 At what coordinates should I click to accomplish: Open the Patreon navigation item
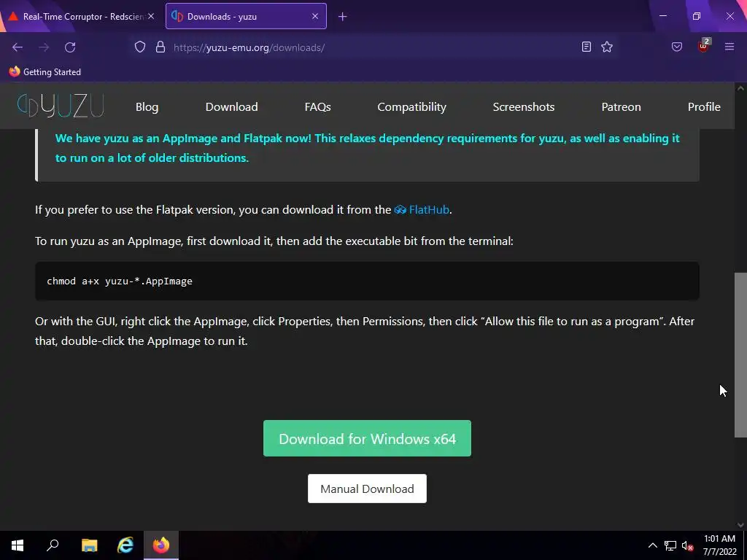(621, 106)
